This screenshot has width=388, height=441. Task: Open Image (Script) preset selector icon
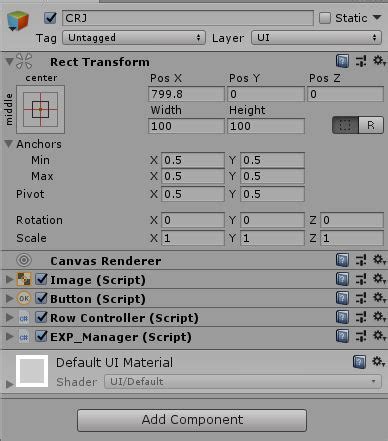point(361,279)
